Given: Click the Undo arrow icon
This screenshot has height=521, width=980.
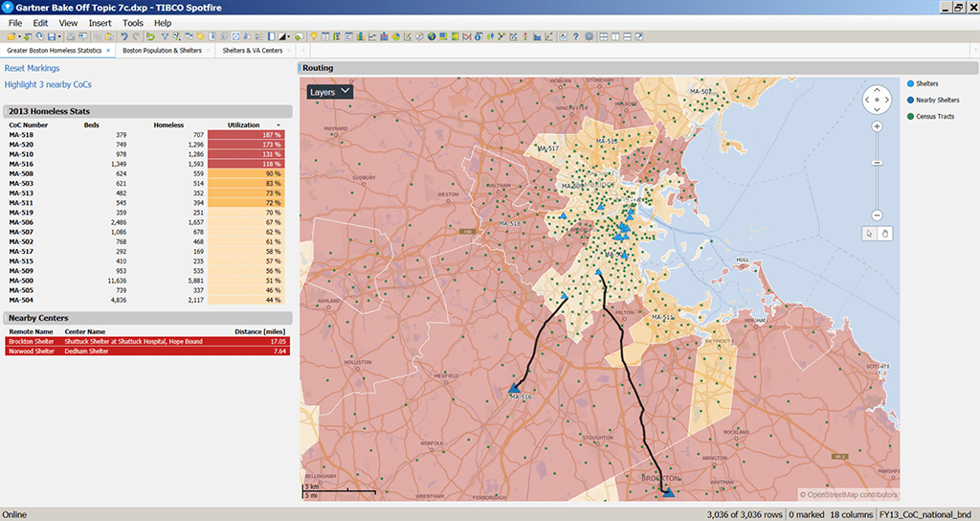Looking at the screenshot, I should pos(123,37).
